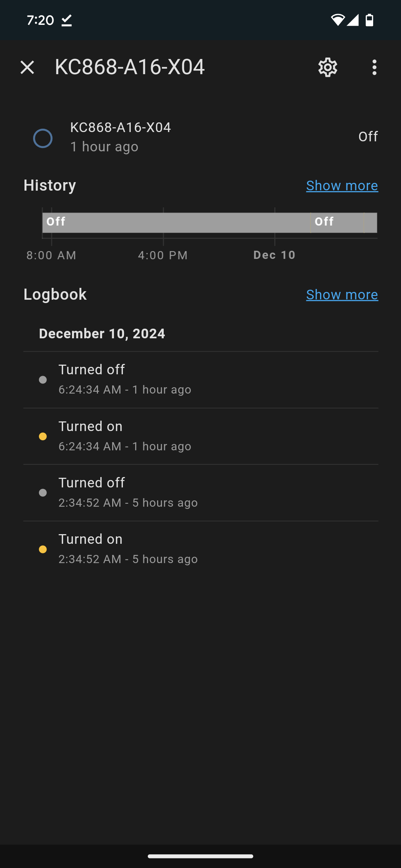Select the second Off segment in history bar

click(337, 223)
